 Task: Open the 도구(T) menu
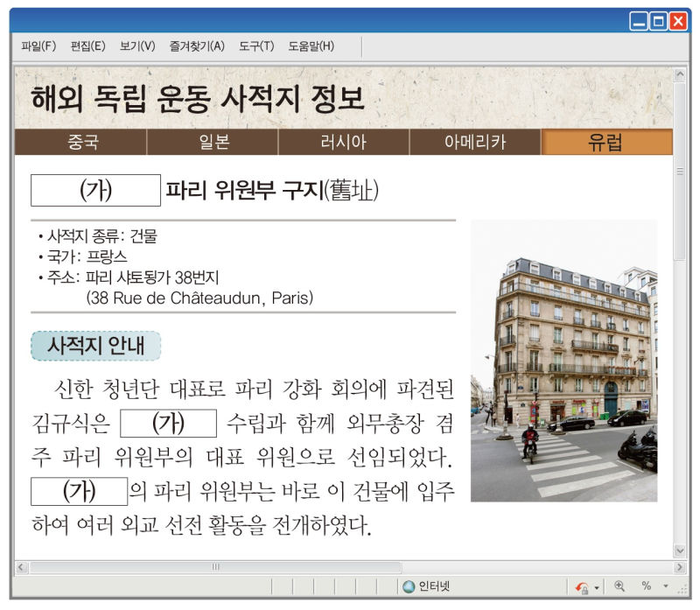click(x=256, y=46)
